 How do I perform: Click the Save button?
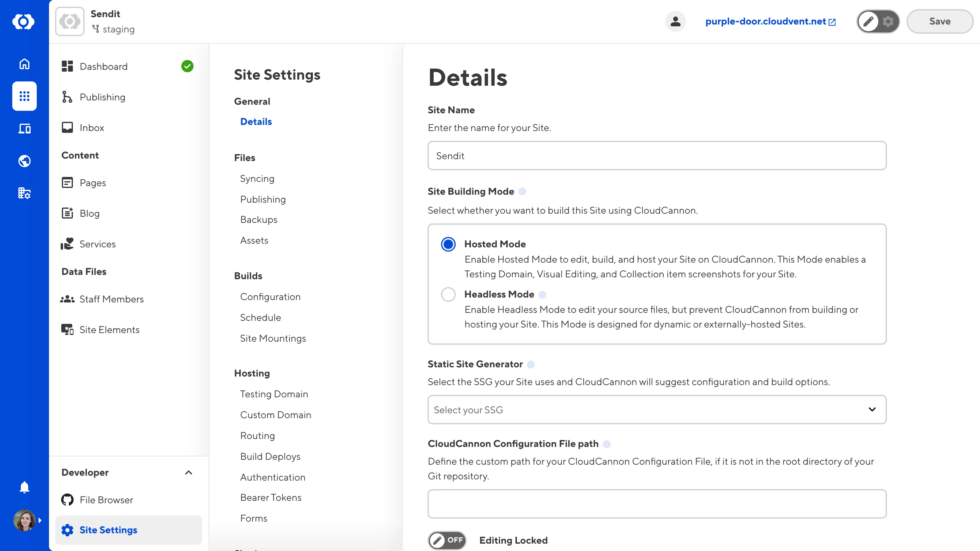939,21
